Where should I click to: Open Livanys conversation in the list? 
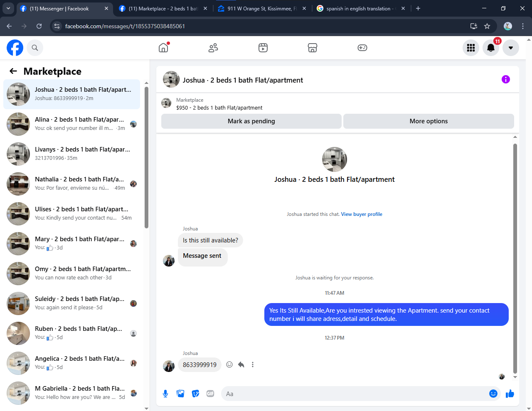(x=72, y=154)
